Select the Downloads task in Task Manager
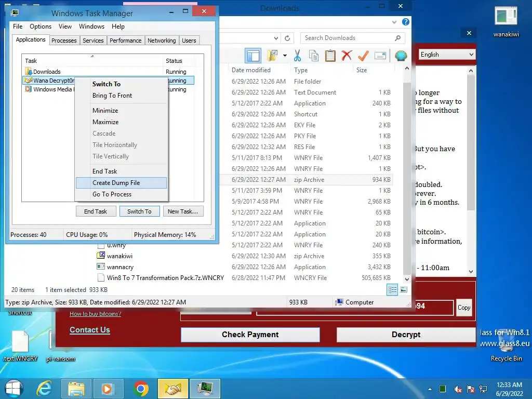The width and height of the screenshot is (532, 399). pos(109,72)
